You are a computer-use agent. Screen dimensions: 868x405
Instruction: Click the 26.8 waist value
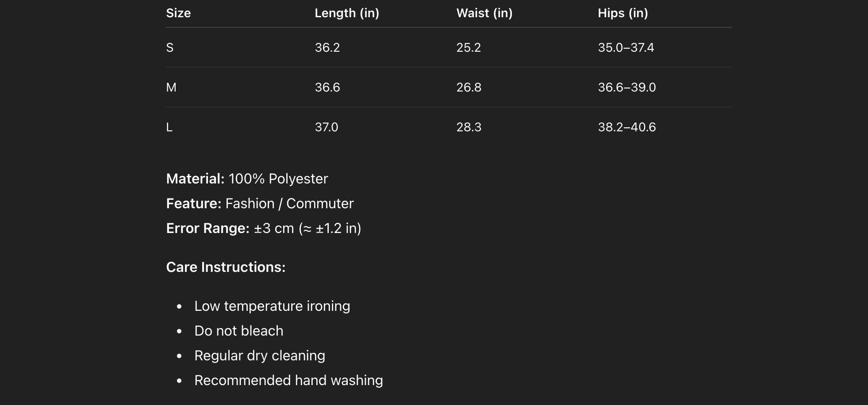tap(469, 88)
